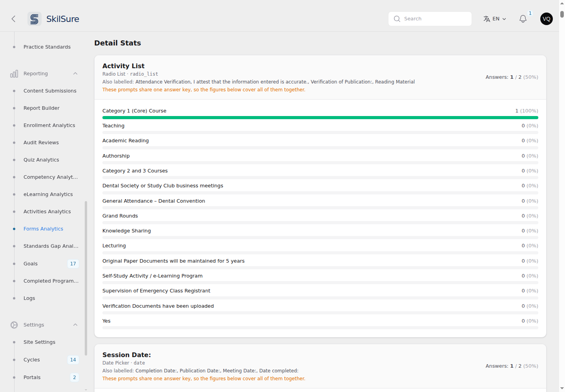Open the notifications bell
This screenshot has width=565, height=392.
coord(523,19)
